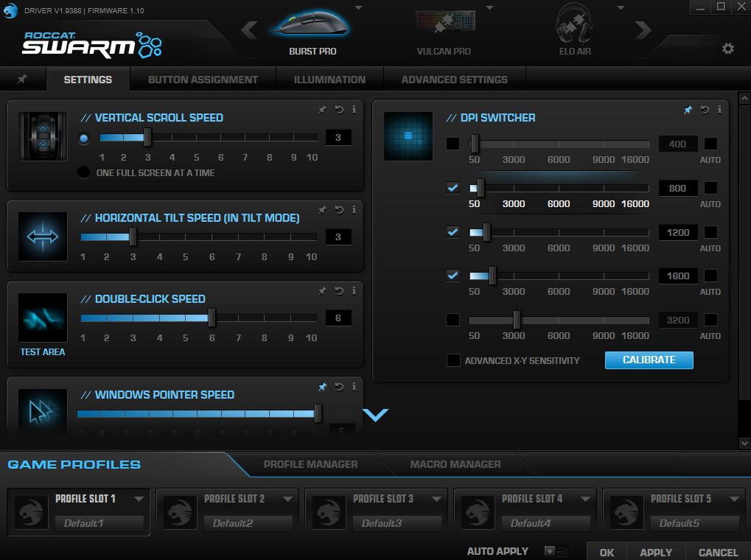Toggle the Auto Apply switch

556,551
